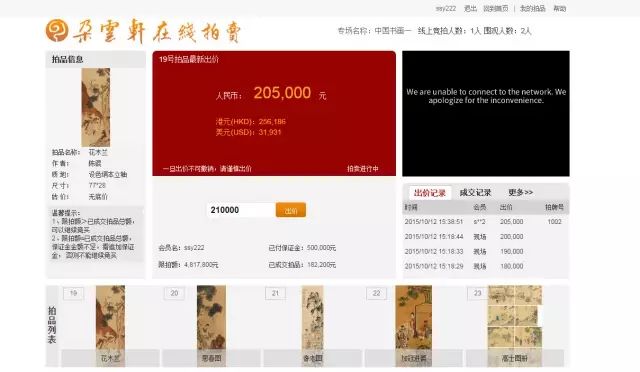Click the orange bid submit button
The image size is (640, 372).
291,210
